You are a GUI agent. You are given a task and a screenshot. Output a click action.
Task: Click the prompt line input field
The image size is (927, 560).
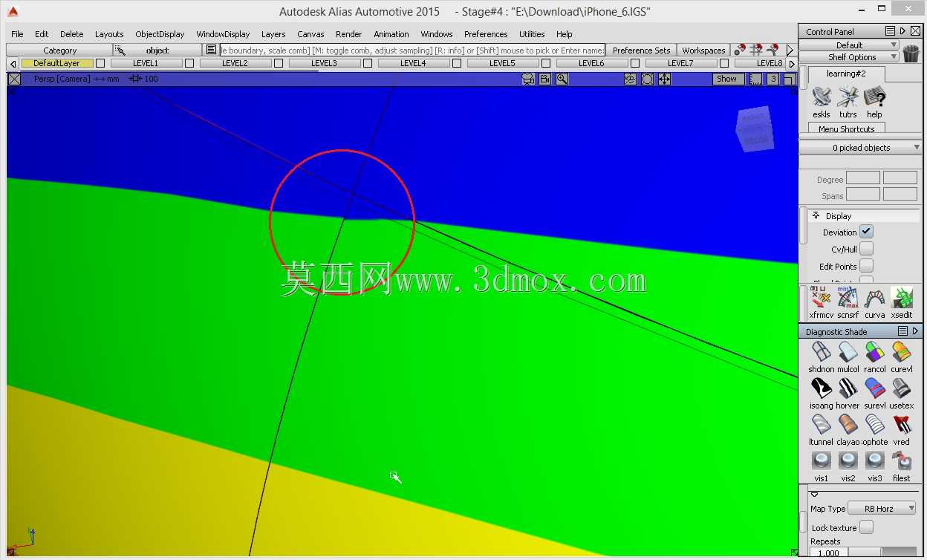pyautogui.click(x=412, y=51)
